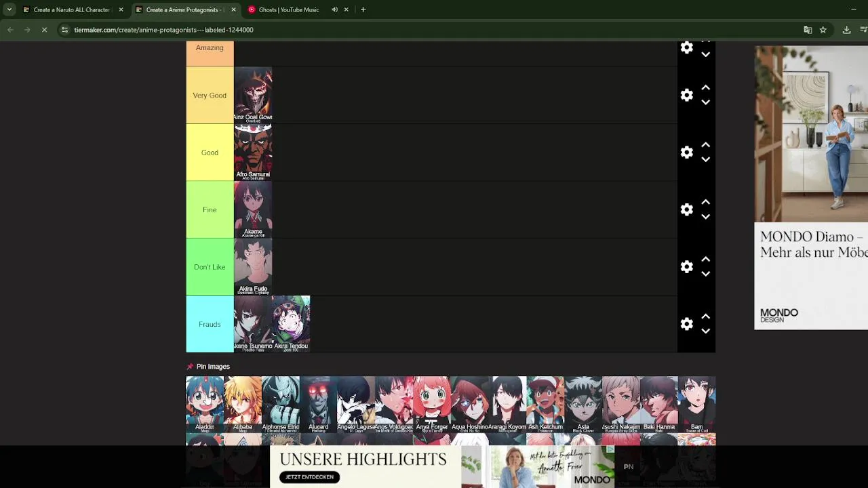Screen dimensions: 868x488
Task: Select Akame image in Fine tier
Action: click(x=253, y=209)
